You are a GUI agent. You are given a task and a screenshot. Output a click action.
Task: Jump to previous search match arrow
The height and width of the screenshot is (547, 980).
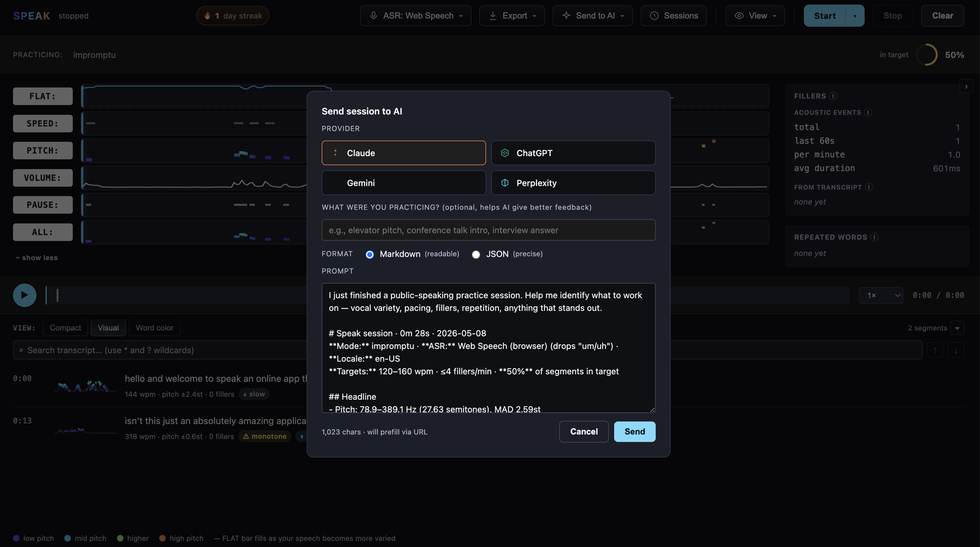(935, 350)
